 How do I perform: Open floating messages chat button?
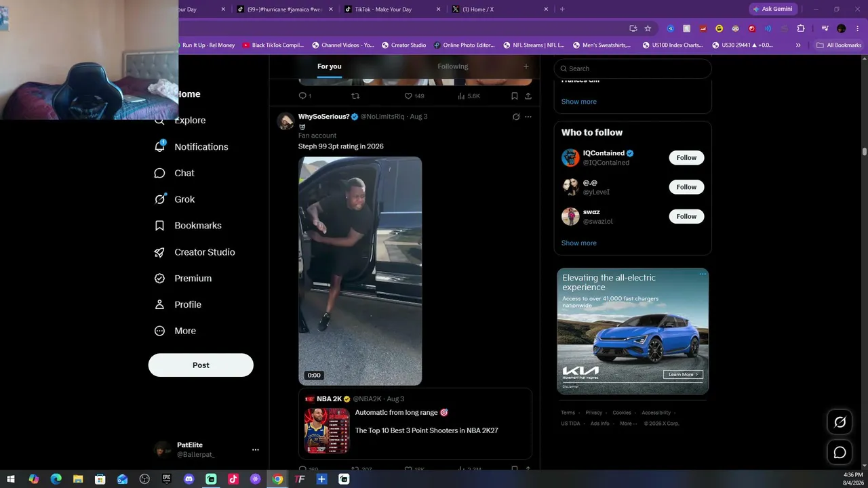(840, 452)
